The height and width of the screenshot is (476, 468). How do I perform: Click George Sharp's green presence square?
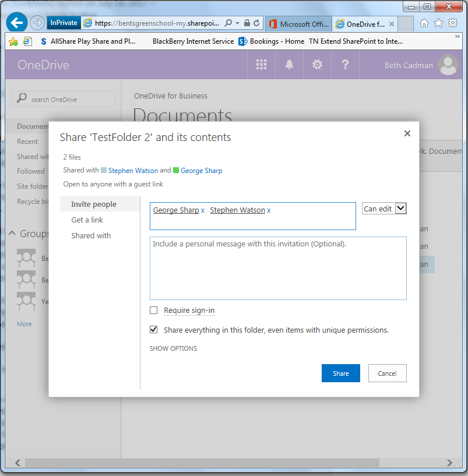(176, 170)
